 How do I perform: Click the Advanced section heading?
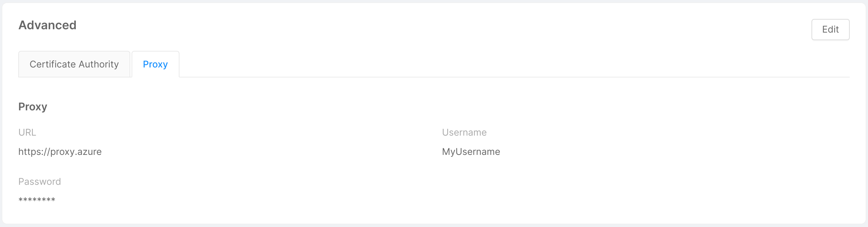point(48,25)
